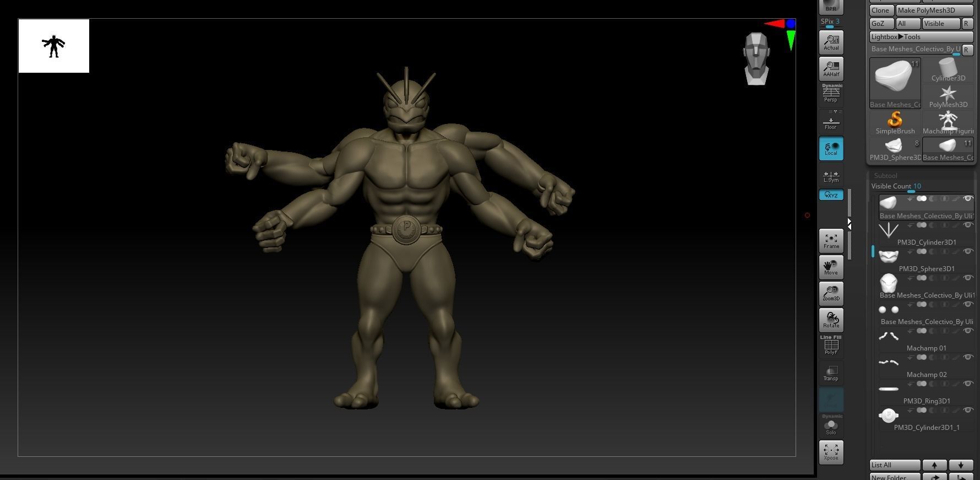Click the BPR render button
Screen dimensions: 980x480
[831, 6]
